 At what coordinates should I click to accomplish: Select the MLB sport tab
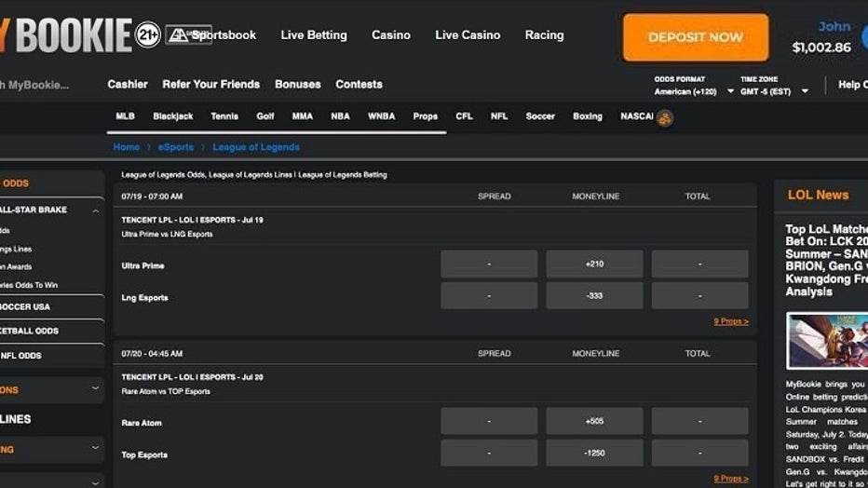(x=125, y=116)
